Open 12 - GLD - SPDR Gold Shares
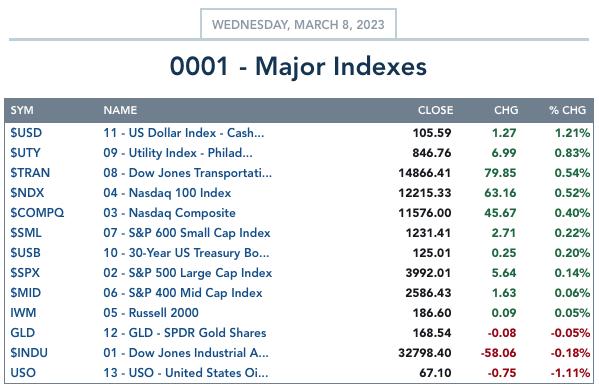 [x=185, y=332]
